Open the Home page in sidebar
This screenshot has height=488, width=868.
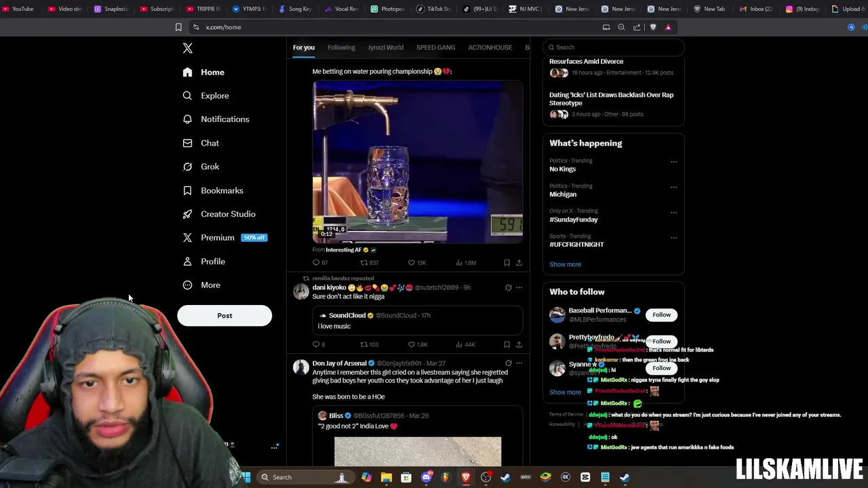pos(204,72)
